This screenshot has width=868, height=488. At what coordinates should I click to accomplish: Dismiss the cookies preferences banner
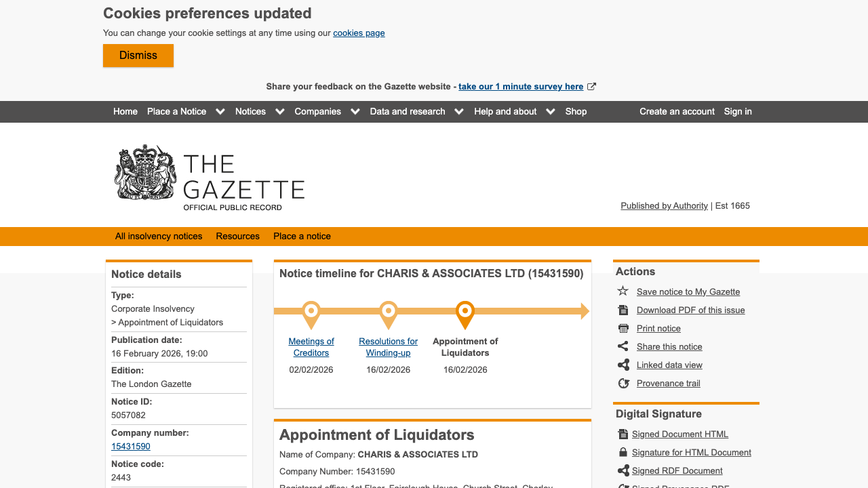[x=138, y=56]
